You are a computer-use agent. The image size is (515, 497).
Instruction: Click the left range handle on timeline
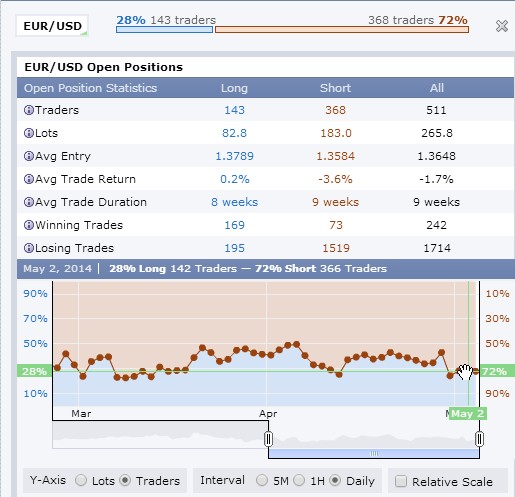(269, 439)
